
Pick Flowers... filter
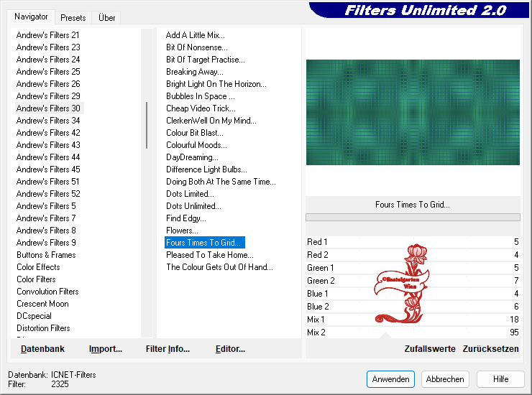click(182, 231)
